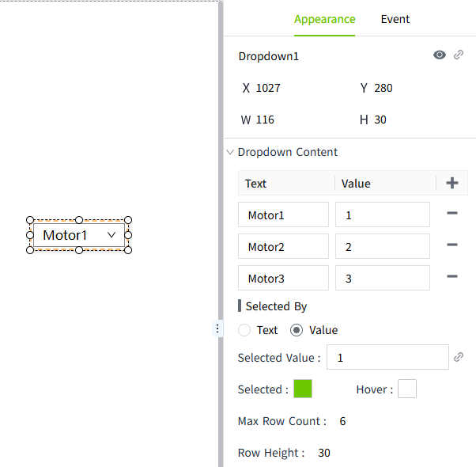The image size is (476, 467).
Task: Switch to the Event tab
Action: pos(395,20)
